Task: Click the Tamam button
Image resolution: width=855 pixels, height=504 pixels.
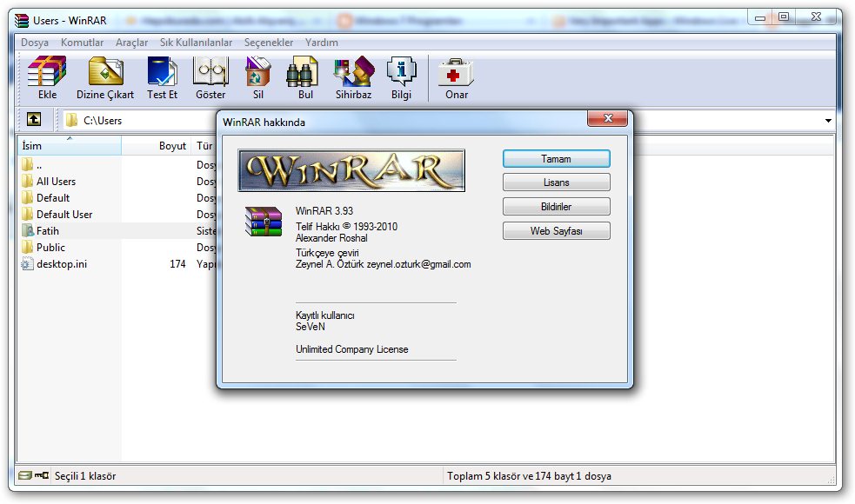Action: coord(556,158)
